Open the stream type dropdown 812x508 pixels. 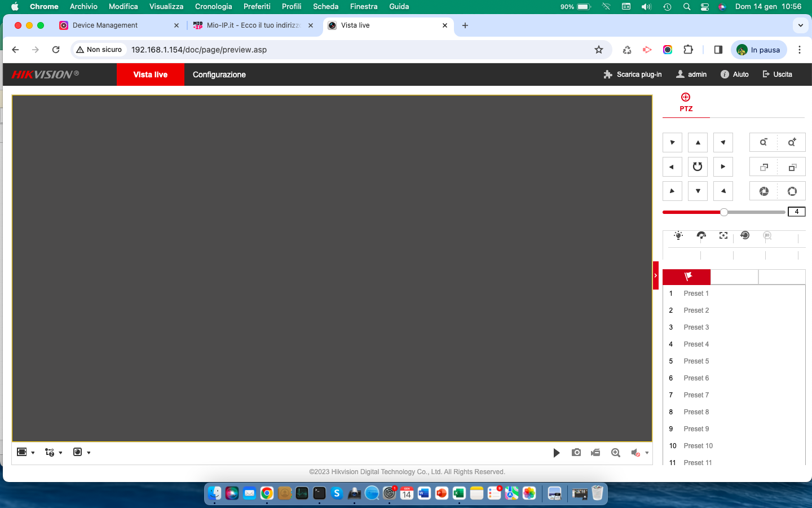53,452
